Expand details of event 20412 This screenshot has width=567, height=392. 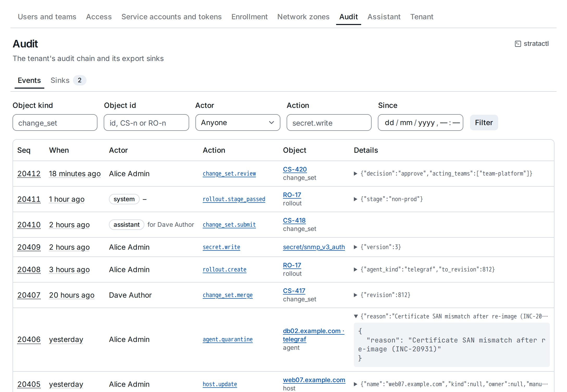tap(355, 174)
